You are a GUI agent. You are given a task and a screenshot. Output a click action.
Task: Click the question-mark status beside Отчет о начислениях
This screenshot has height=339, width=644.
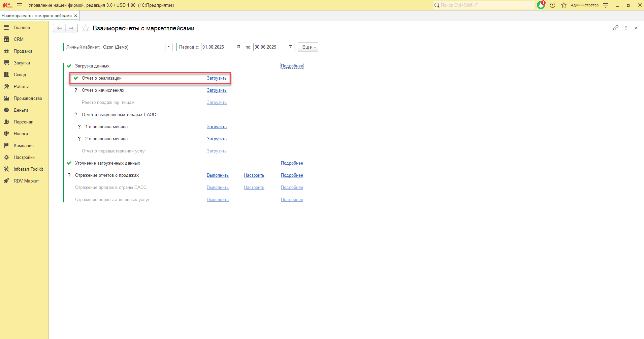(x=76, y=90)
